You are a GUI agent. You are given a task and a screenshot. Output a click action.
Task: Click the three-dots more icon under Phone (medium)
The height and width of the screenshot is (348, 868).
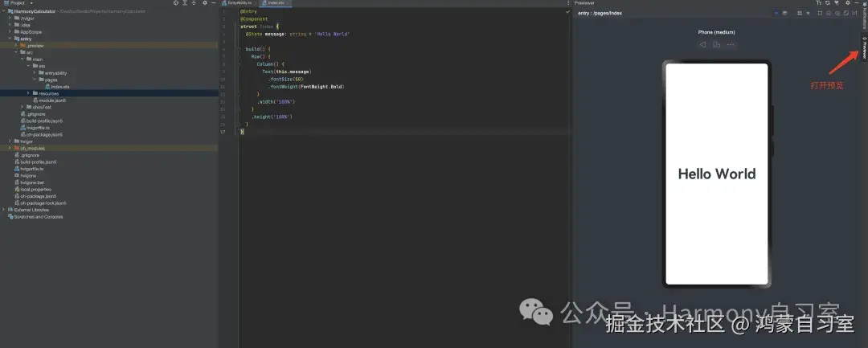click(x=731, y=45)
